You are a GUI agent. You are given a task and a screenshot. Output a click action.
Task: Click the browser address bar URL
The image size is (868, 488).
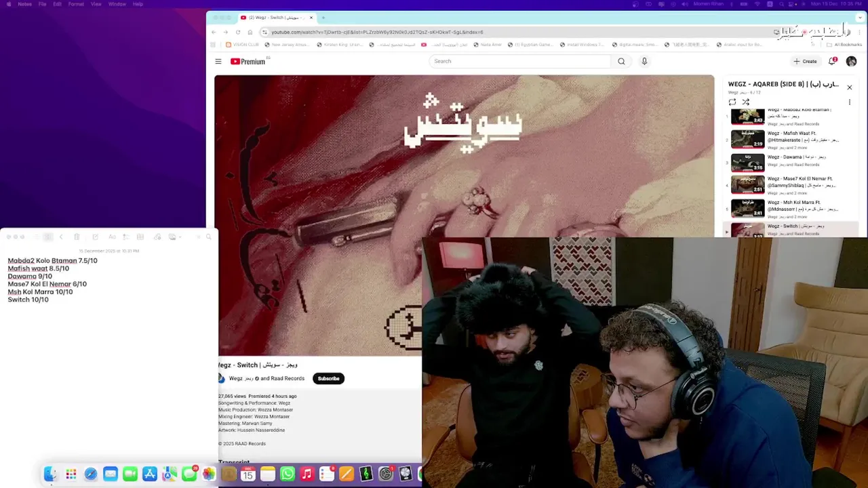click(x=377, y=32)
